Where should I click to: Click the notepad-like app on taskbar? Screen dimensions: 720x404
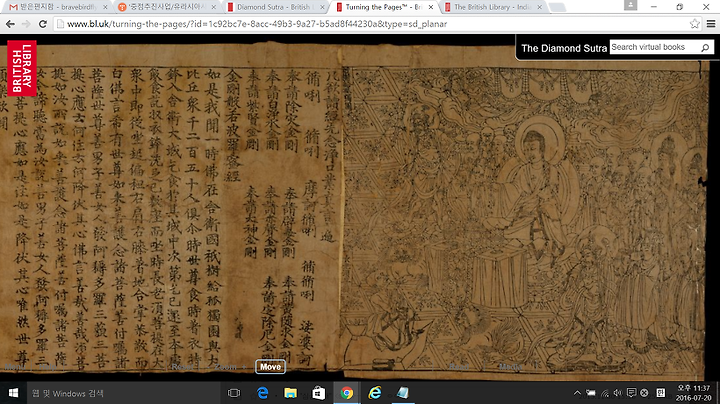[403, 393]
